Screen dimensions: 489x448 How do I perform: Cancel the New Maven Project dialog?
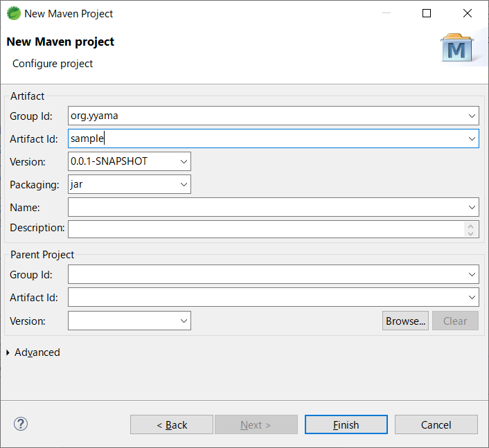tap(436, 424)
